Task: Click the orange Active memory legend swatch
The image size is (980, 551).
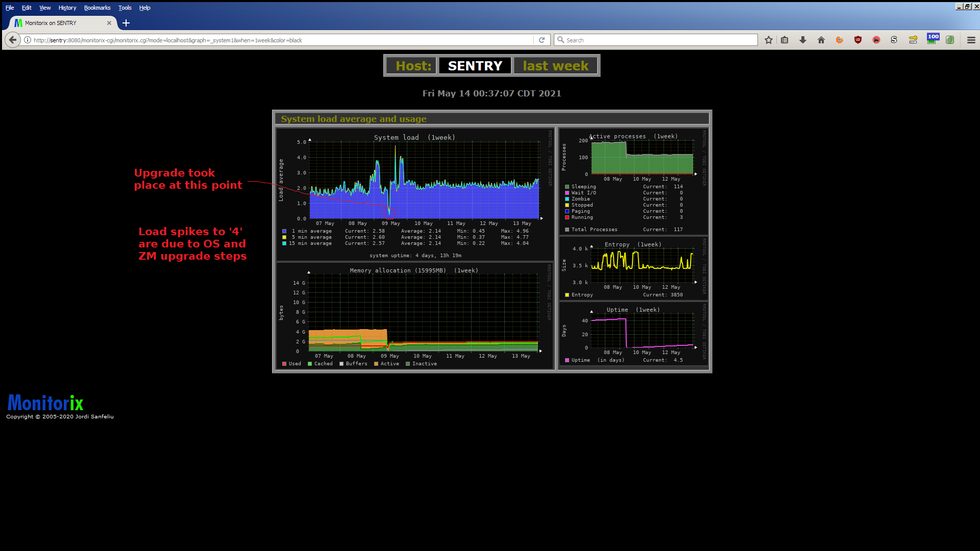Action: pyautogui.click(x=376, y=364)
